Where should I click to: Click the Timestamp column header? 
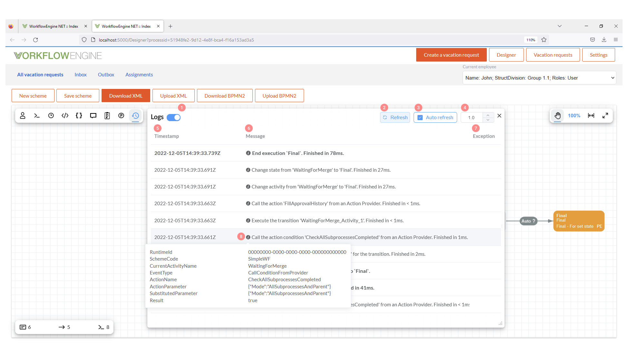166,136
